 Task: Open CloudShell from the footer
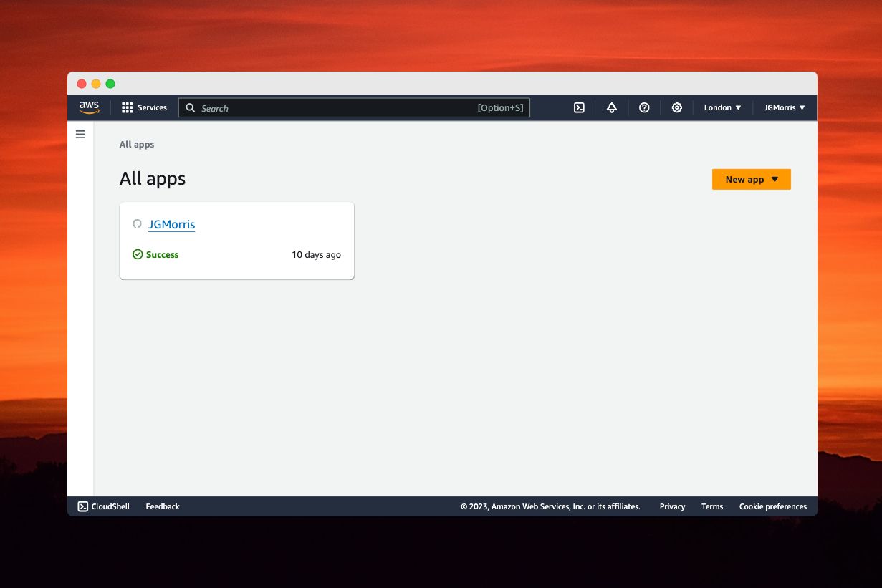click(104, 506)
